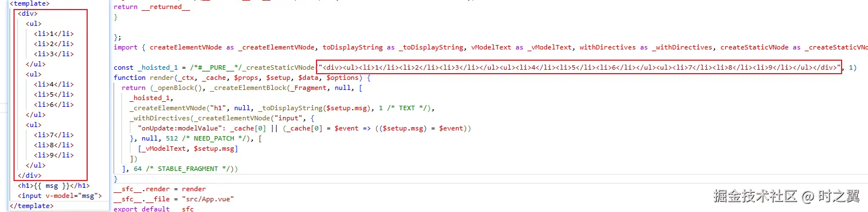
Task: Click the <li>9</li> line
Action: [53, 155]
